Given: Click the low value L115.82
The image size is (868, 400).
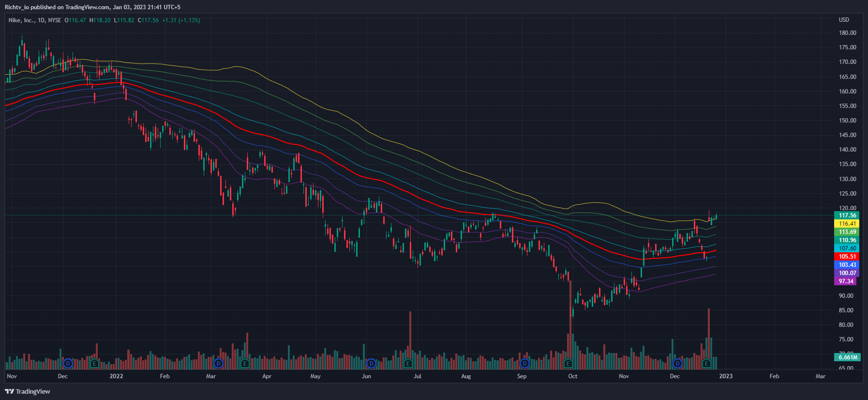Looking at the screenshot, I should pyautogui.click(x=124, y=20).
